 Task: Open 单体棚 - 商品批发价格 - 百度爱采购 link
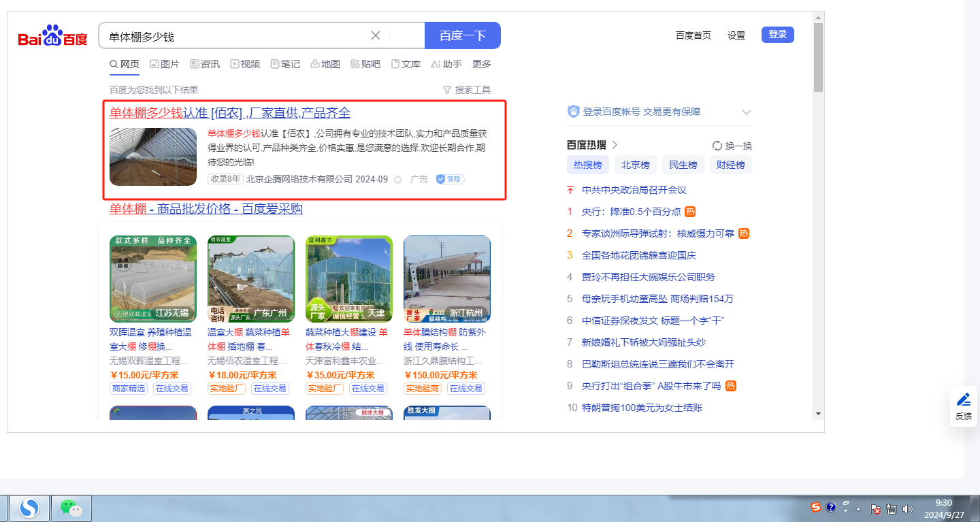[206, 209]
